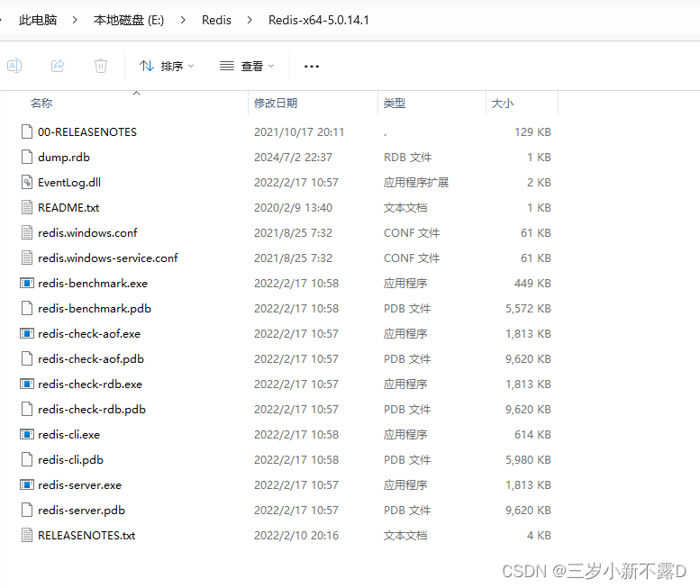Select redis-server.exe application icon

27,485
